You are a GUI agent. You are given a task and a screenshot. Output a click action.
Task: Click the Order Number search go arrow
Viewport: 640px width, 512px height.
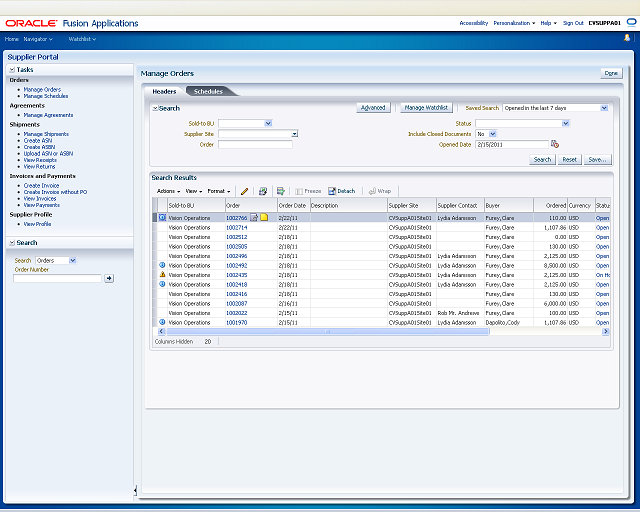109,278
